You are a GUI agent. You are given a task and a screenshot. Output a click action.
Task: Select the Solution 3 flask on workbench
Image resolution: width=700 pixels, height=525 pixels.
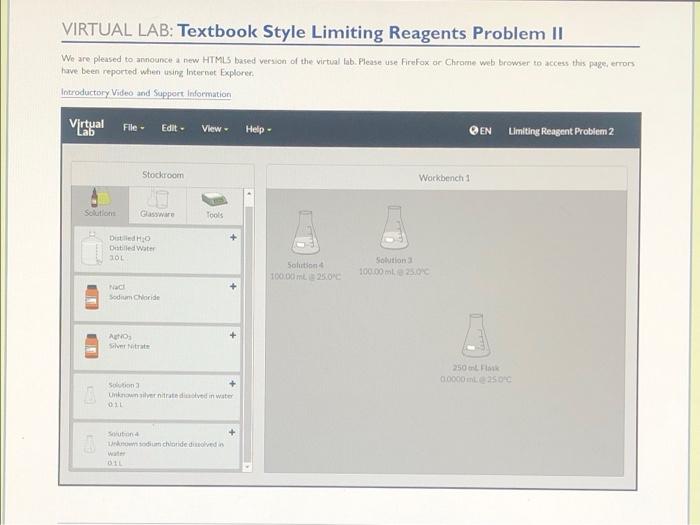[394, 228]
